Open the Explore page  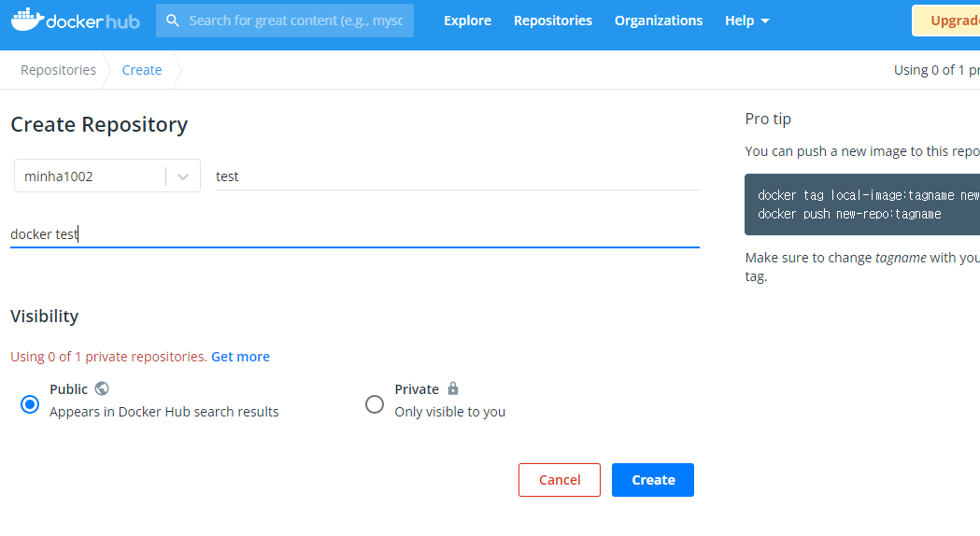click(x=467, y=21)
